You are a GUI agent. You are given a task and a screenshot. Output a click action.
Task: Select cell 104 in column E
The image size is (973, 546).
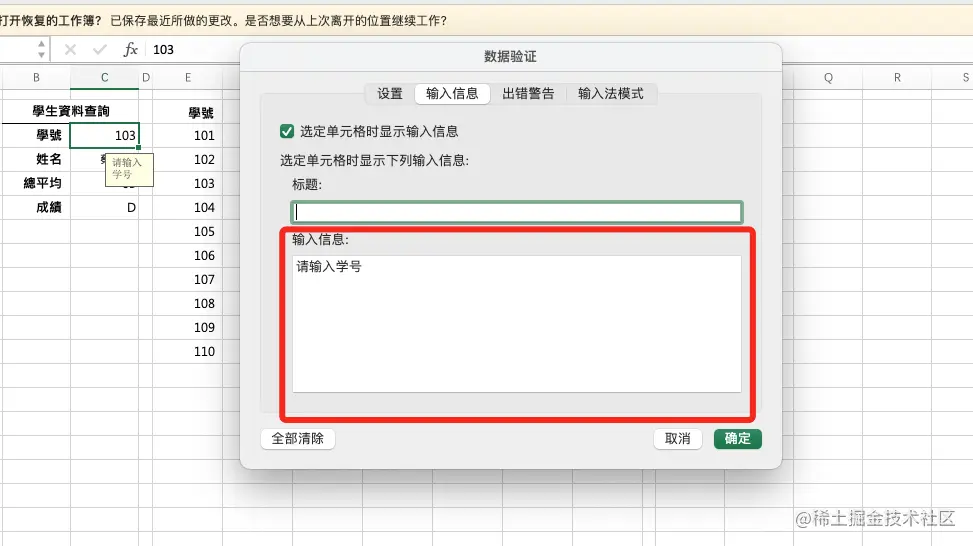[187, 207]
